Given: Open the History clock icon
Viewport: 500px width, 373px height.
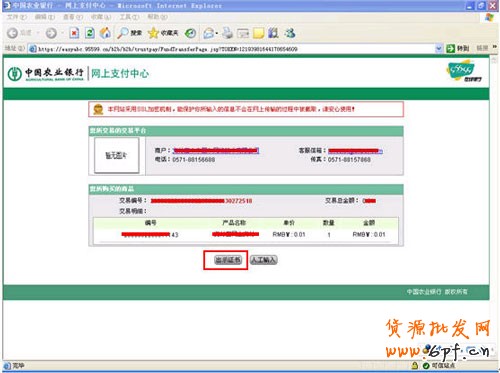Looking at the screenshot, I should tap(191, 33).
